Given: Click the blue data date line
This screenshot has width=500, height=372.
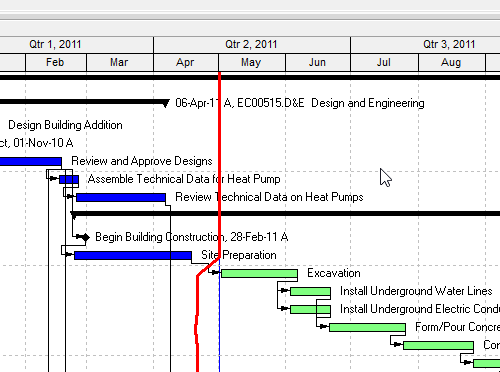Looking at the screenshot, I should [219, 317].
